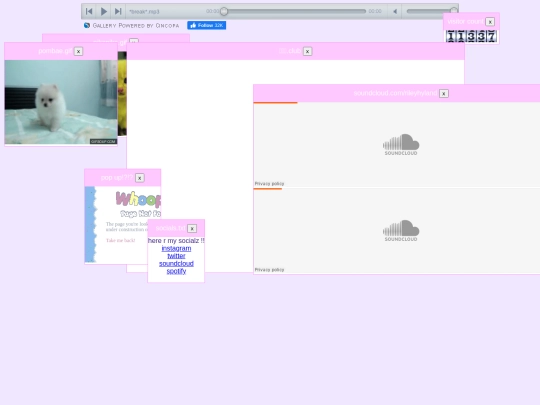Skip to next track in audio player
Viewport: 540px width, 405px height.
coord(118,11)
